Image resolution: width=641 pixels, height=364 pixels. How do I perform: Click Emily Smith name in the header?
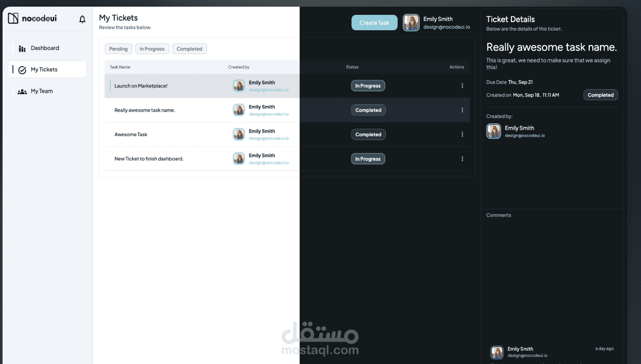[438, 19]
